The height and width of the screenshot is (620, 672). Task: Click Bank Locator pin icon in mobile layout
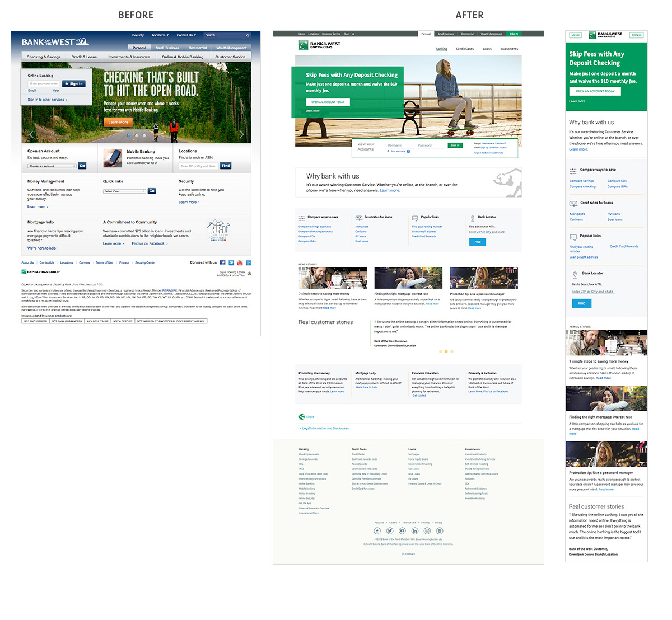tap(575, 274)
